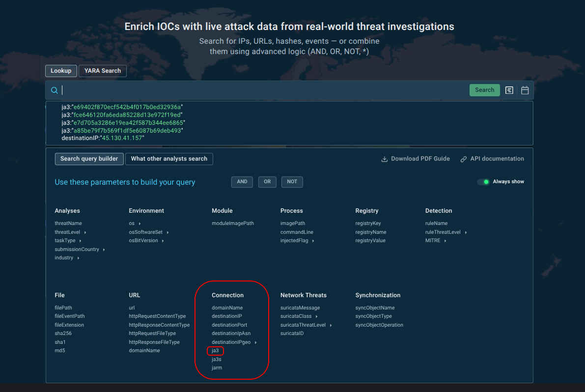Select the ja3 parameter under Connection
Screen dimensions: 585x392
point(215,351)
